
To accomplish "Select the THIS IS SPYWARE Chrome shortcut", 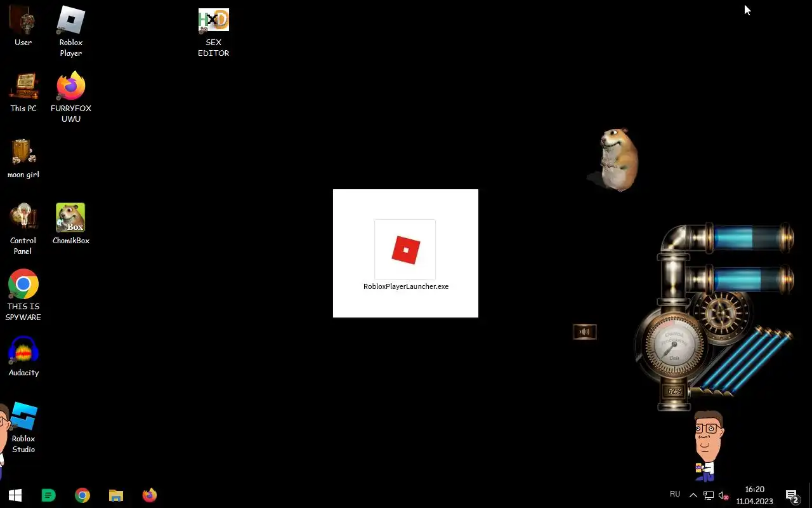I will pyautogui.click(x=23, y=295).
